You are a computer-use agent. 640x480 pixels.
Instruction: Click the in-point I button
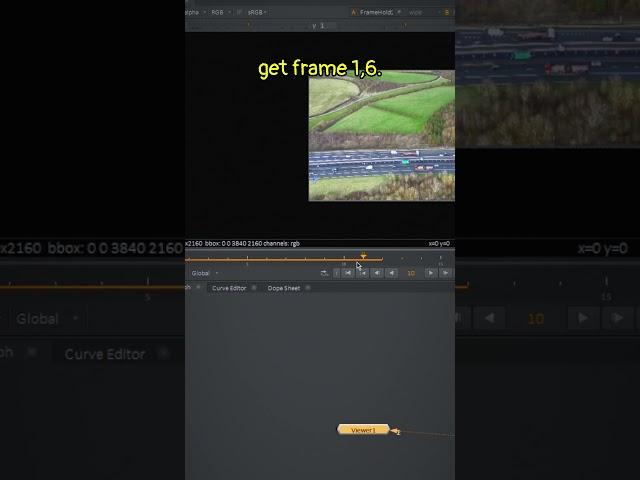[x=336, y=273]
